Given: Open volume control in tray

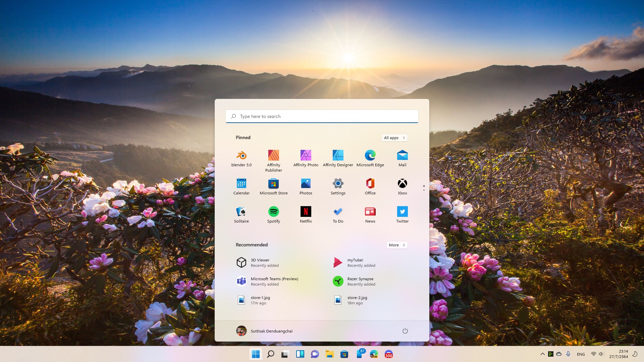Looking at the screenshot, I should [601, 354].
